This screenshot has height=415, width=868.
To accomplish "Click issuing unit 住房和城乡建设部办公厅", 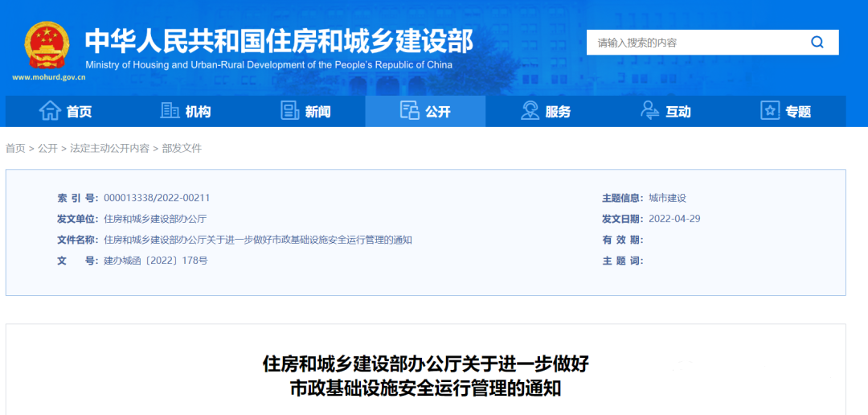I will tap(155, 218).
